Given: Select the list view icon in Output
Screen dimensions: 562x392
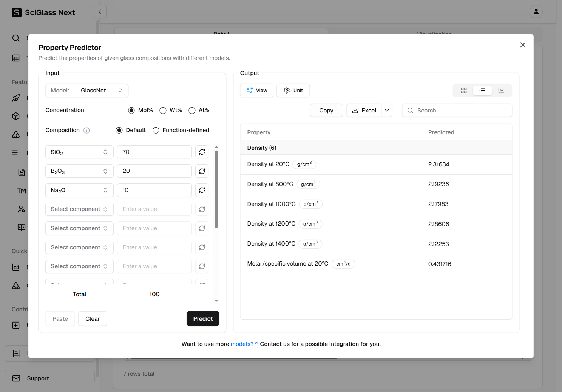Looking at the screenshot, I should click(482, 91).
